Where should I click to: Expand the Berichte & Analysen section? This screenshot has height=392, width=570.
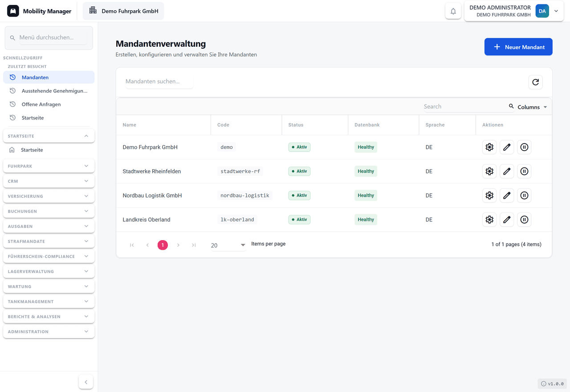click(x=49, y=317)
